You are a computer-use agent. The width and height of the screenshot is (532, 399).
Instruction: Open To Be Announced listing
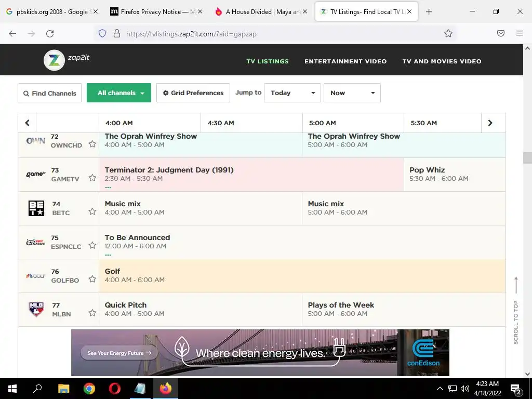coord(302,242)
